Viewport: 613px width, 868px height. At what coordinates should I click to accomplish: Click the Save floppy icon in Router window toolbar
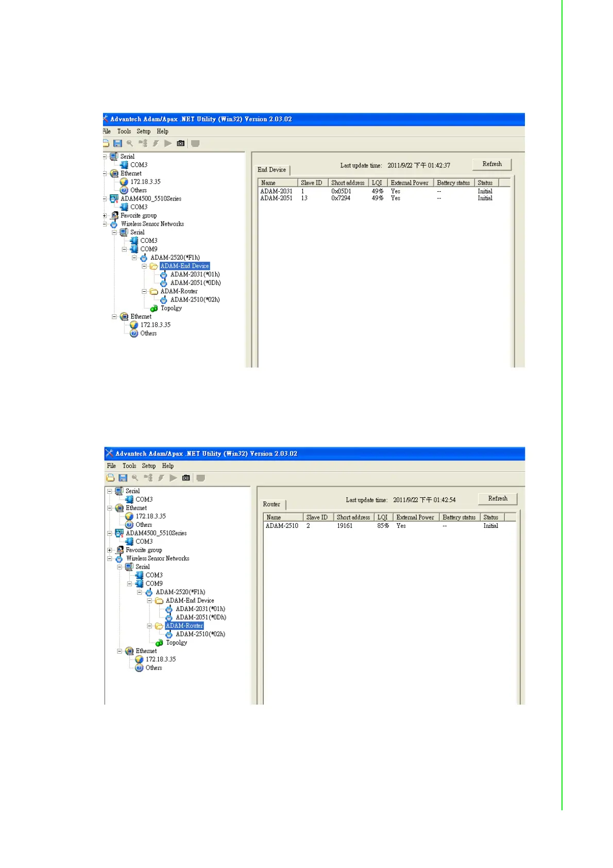click(x=123, y=478)
